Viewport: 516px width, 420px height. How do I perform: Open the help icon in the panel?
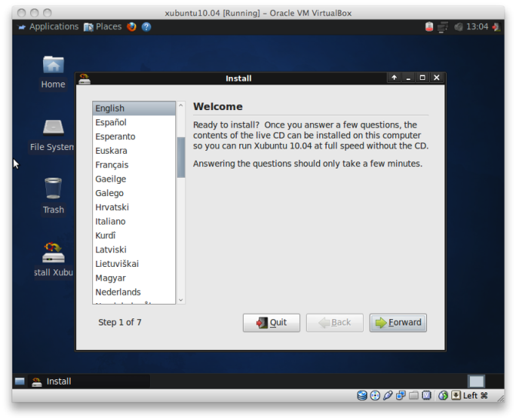point(146,27)
